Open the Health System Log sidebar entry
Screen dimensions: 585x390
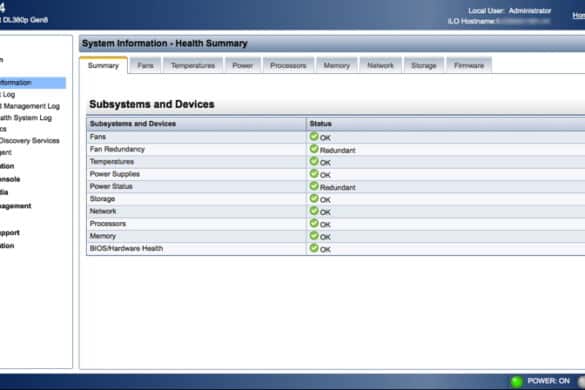(x=26, y=118)
